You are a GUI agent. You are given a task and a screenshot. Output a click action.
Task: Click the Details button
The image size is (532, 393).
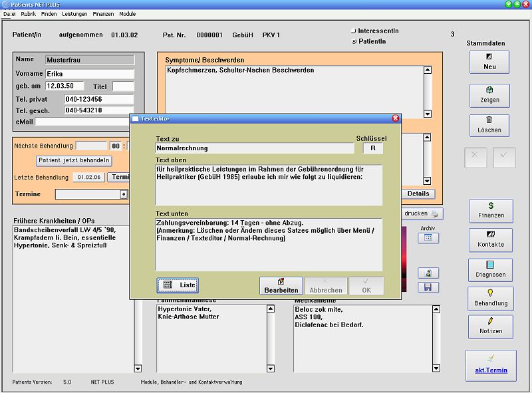pyautogui.click(x=418, y=194)
